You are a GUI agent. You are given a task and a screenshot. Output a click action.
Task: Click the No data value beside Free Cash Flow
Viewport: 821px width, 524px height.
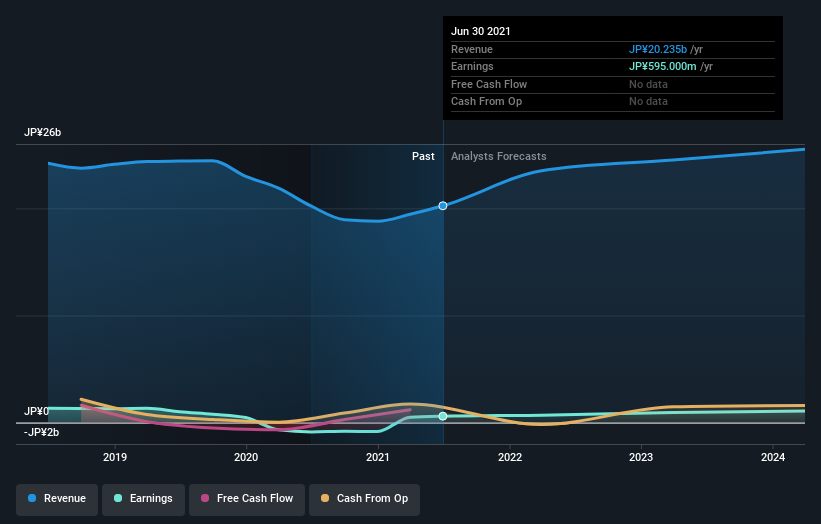[648, 84]
